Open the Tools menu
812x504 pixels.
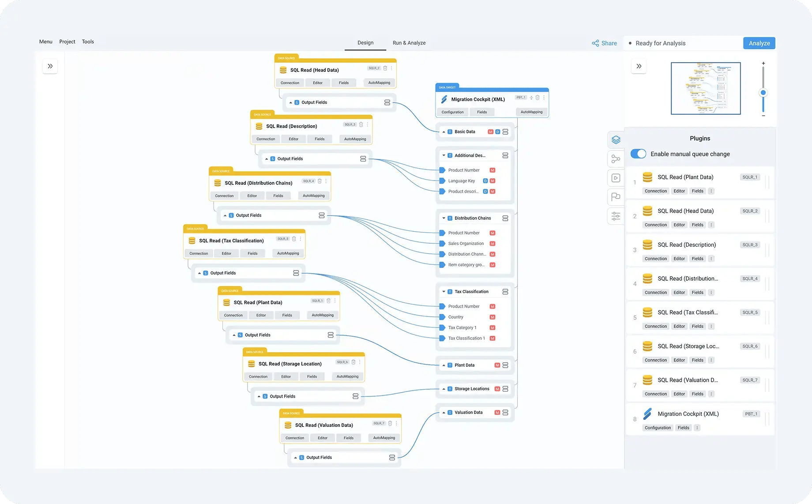[87, 41]
